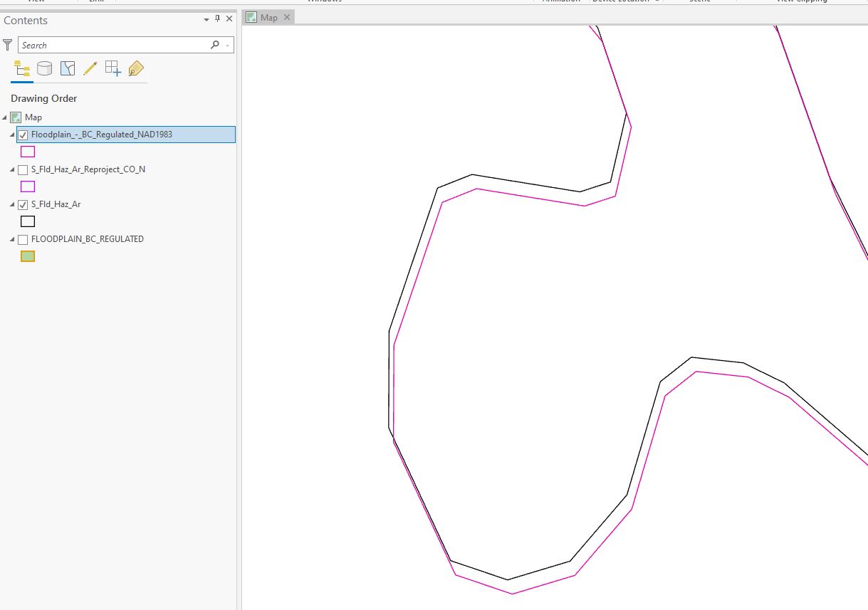Viewport: 868px width, 610px height.
Task: Open List By Editing pencil icon
Action: (90, 68)
